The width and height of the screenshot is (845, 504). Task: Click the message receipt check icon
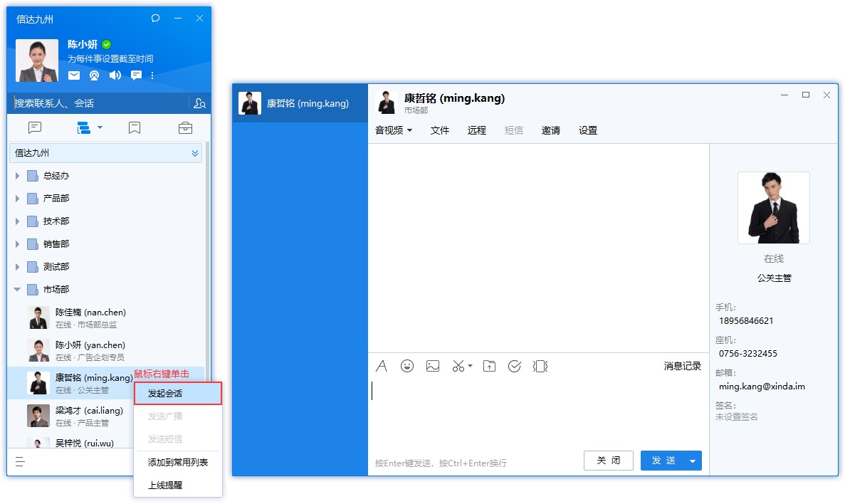point(515,366)
